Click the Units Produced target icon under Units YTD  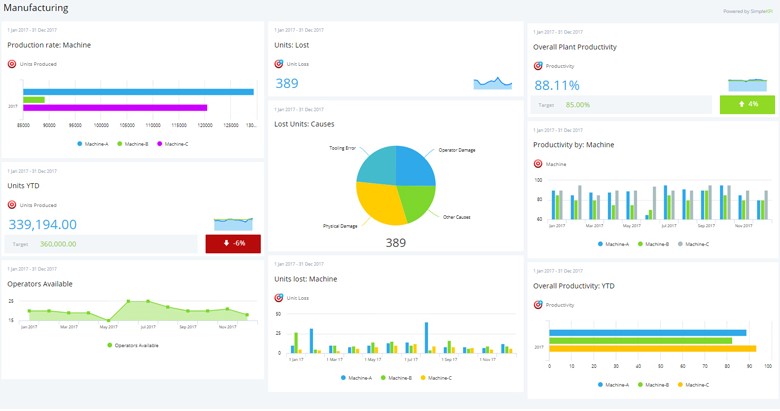(12, 205)
